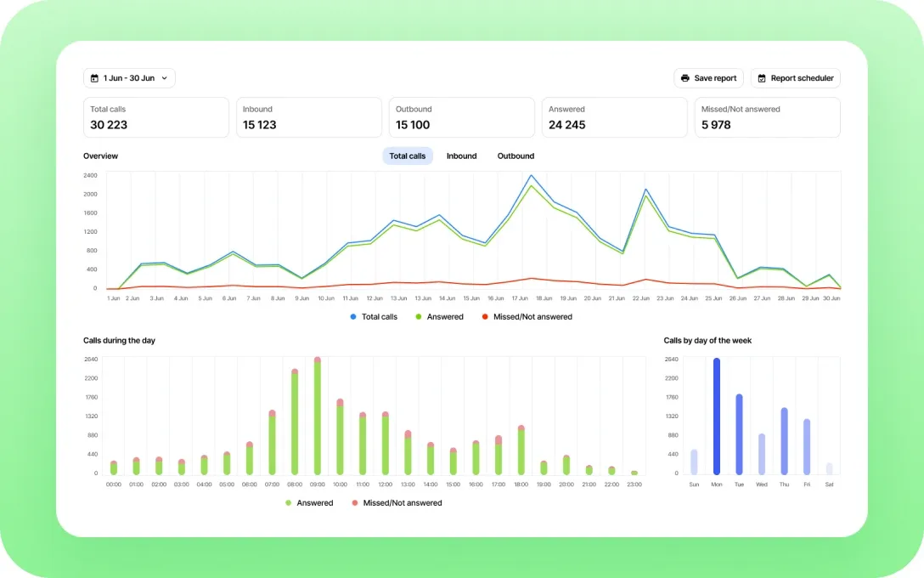Image resolution: width=924 pixels, height=578 pixels.
Task: Click the printer icon on Save report
Action: [x=685, y=78]
